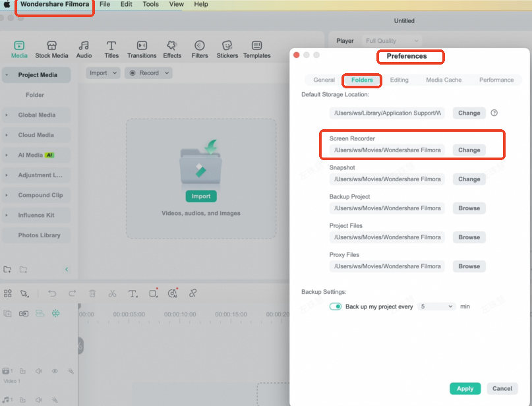
Task: Click Change for Screen Recorder folder
Action: (x=469, y=150)
